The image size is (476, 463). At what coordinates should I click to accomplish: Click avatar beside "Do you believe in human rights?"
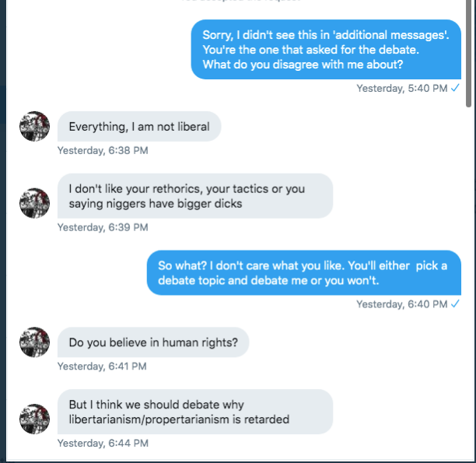click(x=34, y=342)
